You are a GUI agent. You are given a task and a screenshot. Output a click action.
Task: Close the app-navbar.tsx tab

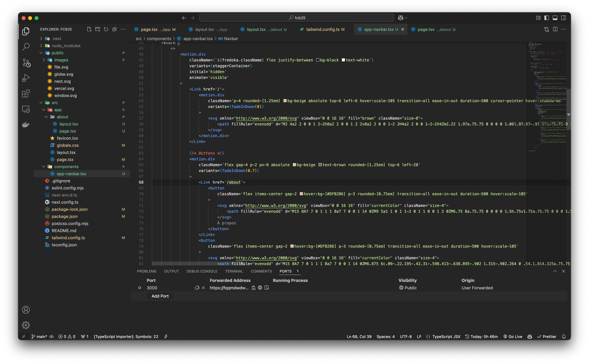pos(402,29)
